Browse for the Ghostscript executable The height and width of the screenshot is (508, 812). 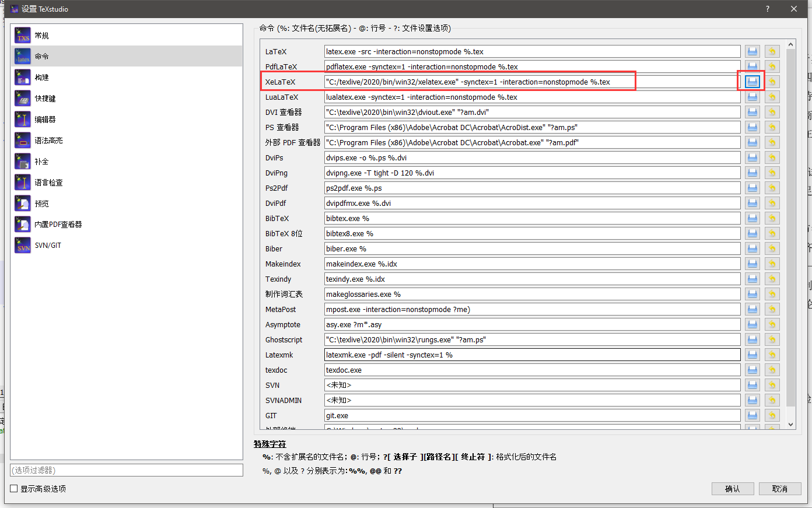coord(752,339)
